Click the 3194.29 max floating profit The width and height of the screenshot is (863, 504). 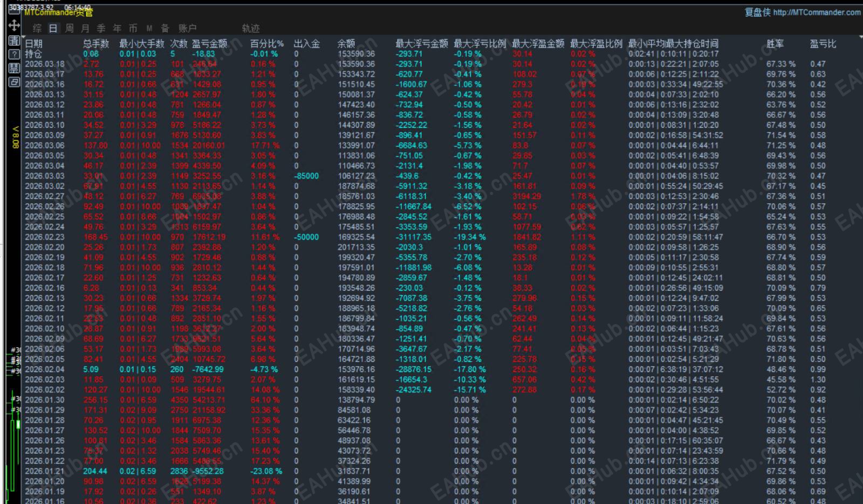(527, 197)
